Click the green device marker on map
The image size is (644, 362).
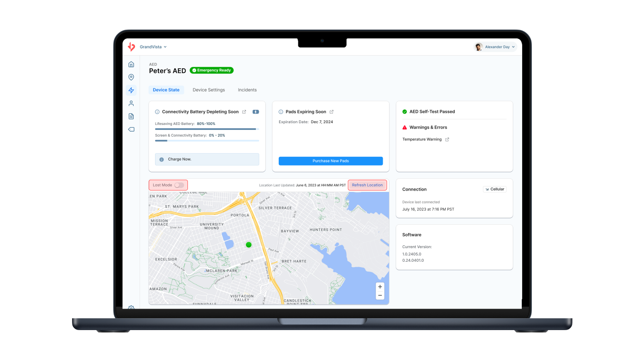pyautogui.click(x=249, y=245)
